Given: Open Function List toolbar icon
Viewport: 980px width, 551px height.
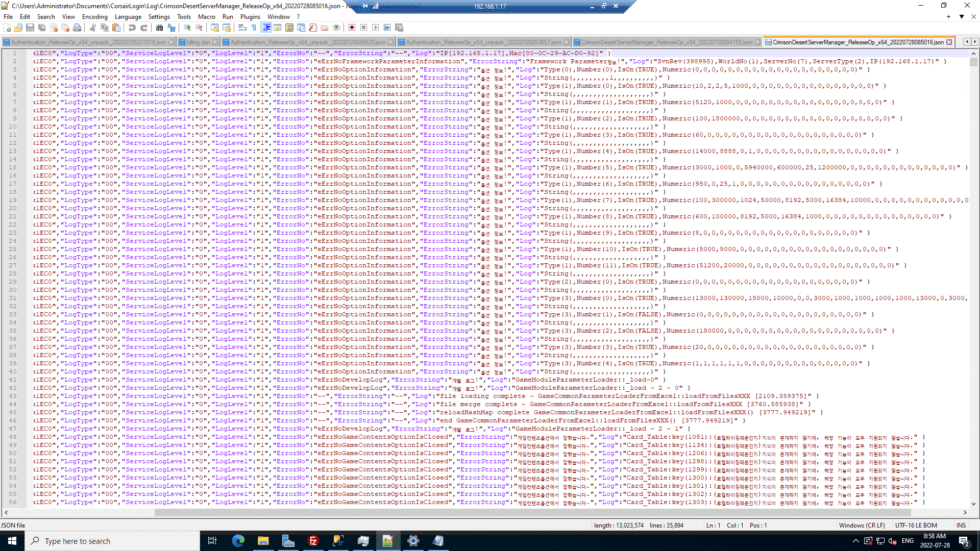Looking at the screenshot, I should coord(313,28).
